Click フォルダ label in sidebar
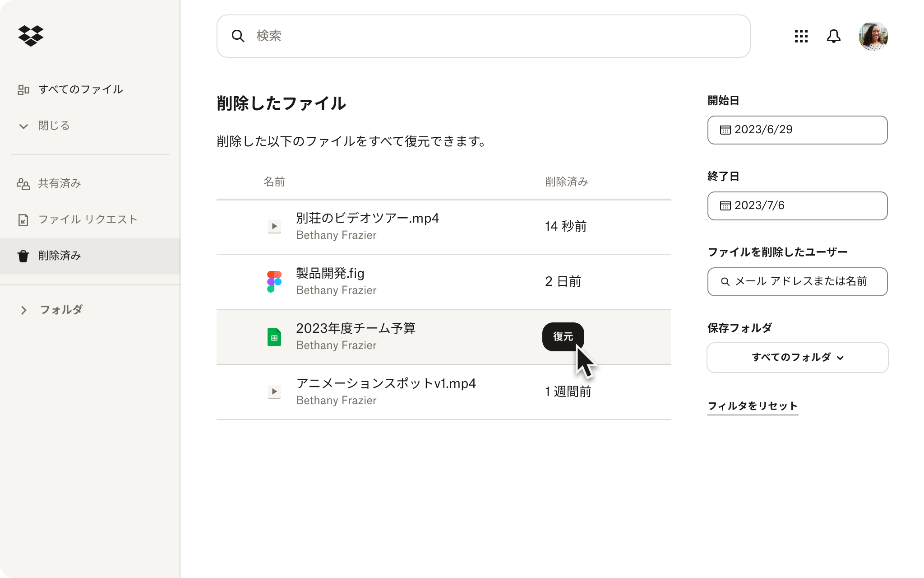924x578 pixels. (61, 310)
